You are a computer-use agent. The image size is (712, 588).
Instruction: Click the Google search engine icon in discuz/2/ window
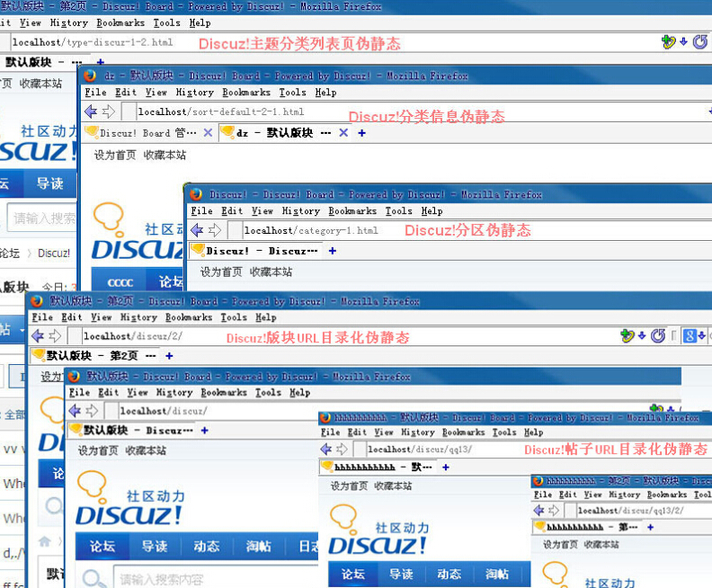(x=690, y=336)
